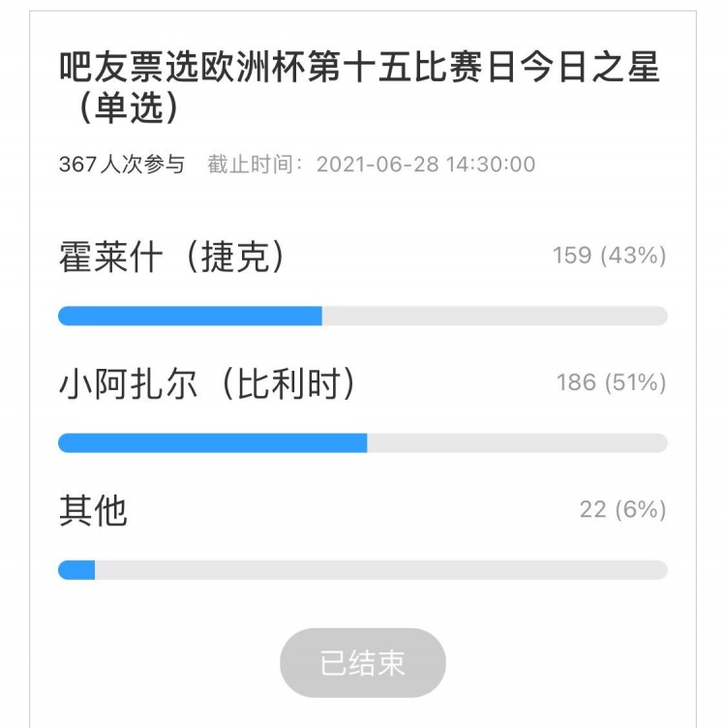726x728 pixels.
Task: Click the 小阿扎尔 51% progress bar
Action: click(x=363, y=443)
